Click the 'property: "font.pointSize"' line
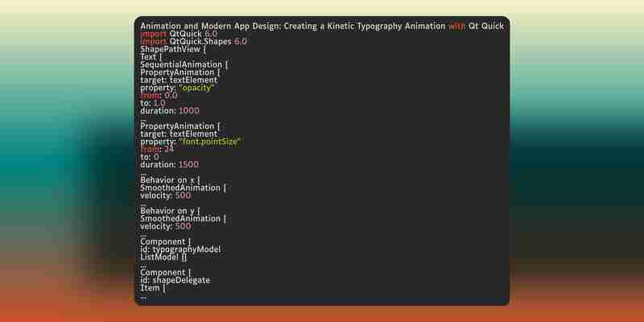 pyautogui.click(x=191, y=142)
